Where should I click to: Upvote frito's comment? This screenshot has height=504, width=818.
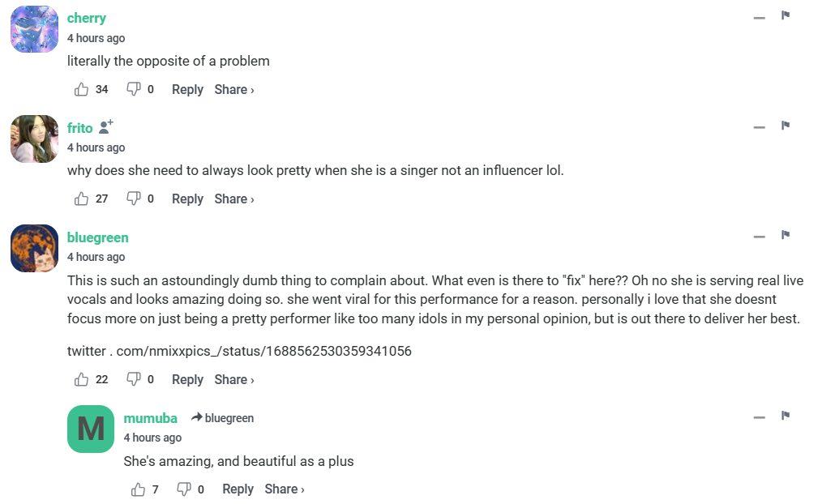pyautogui.click(x=82, y=199)
